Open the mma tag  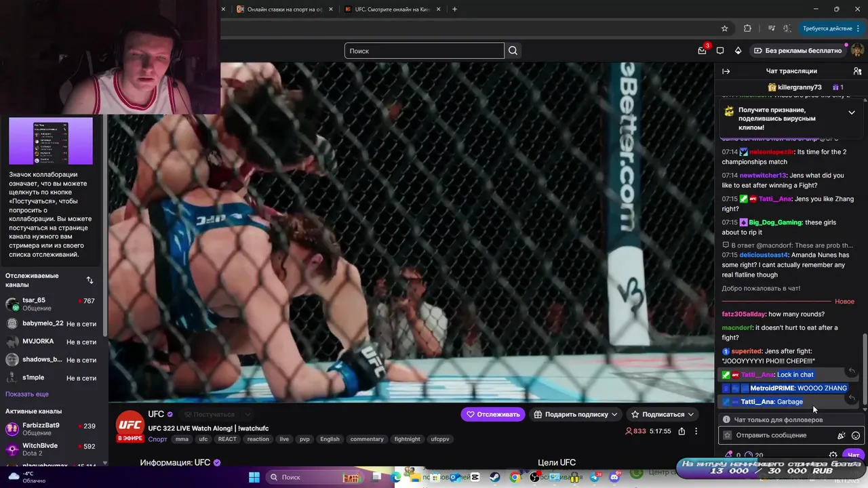pyautogui.click(x=182, y=439)
